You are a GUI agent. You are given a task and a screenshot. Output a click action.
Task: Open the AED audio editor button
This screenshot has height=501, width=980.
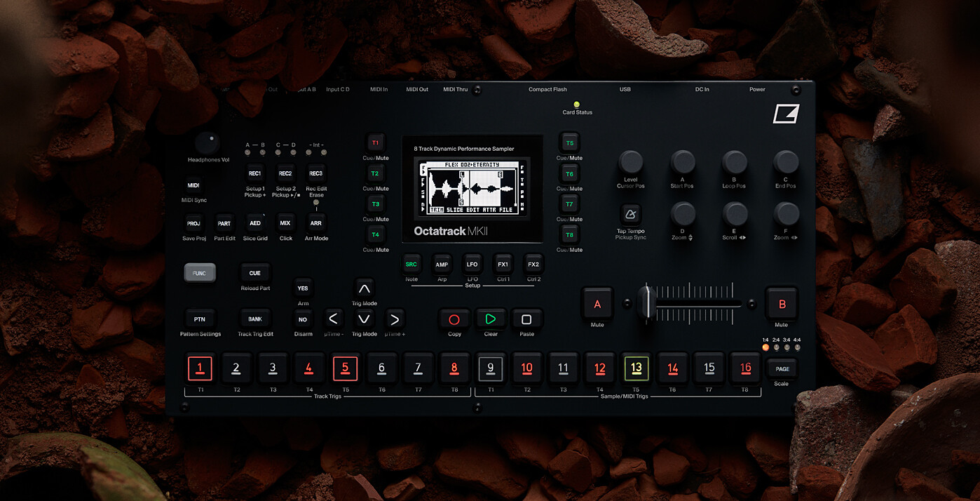255,224
